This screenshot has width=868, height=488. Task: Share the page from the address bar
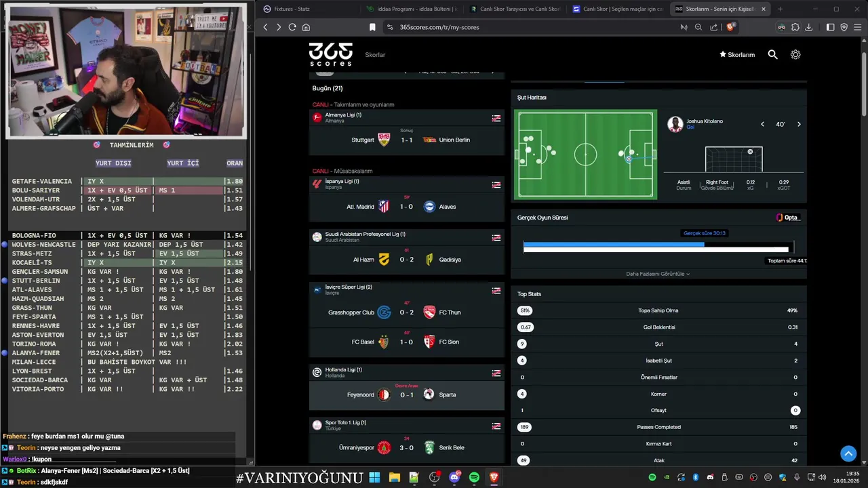pos(714,27)
